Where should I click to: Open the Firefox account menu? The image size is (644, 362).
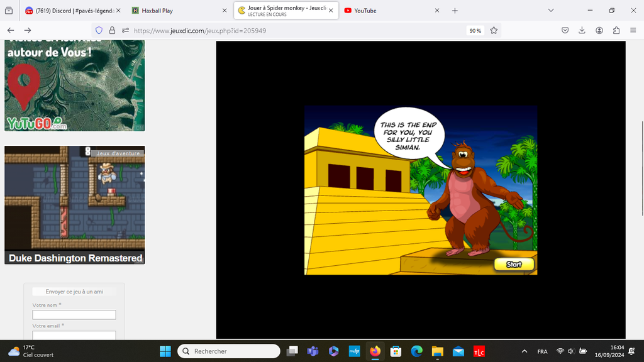[599, 30]
